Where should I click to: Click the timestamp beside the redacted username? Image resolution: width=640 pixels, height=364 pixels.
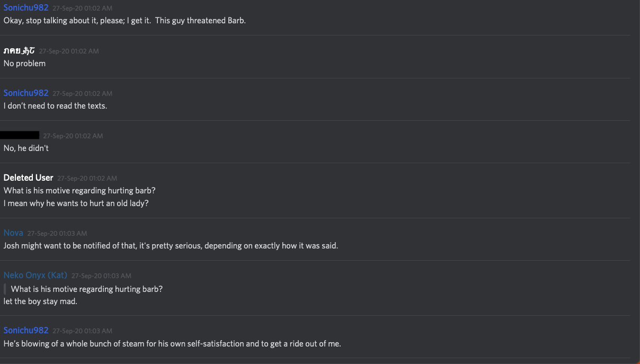click(x=73, y=136)
